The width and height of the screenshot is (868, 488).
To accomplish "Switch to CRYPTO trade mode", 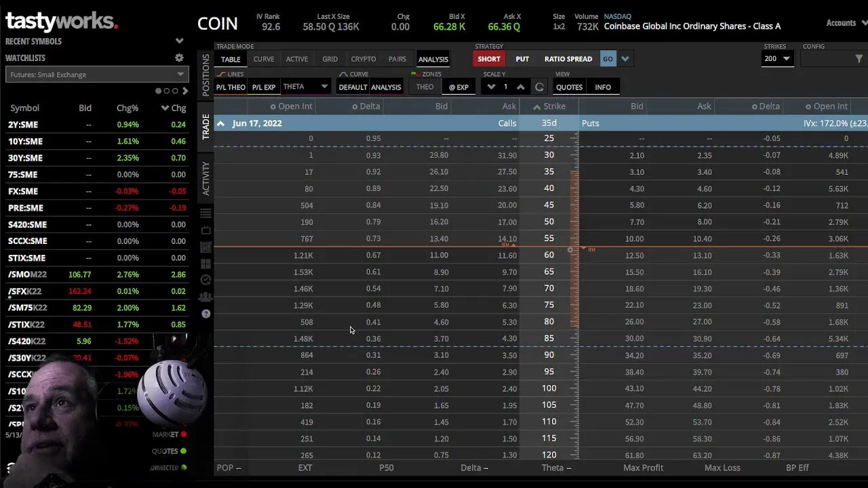I will (x=363, y=59).
